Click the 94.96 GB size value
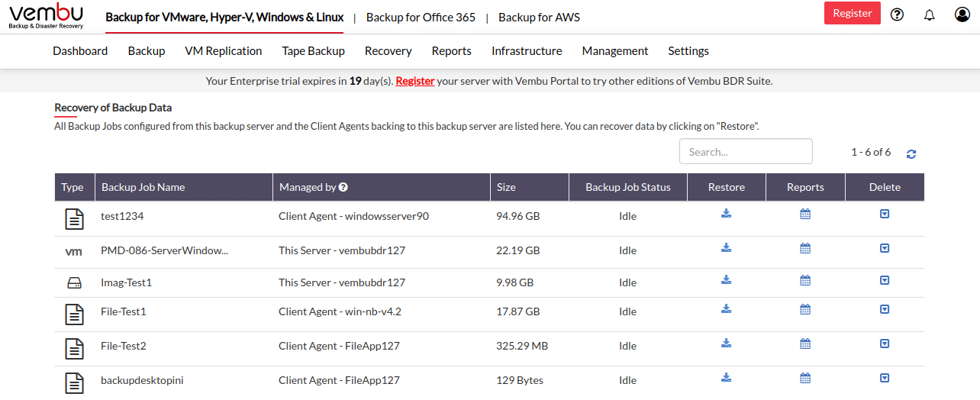Image resolution: width=980 pixels, height=400 pixels. coord(518,216)
